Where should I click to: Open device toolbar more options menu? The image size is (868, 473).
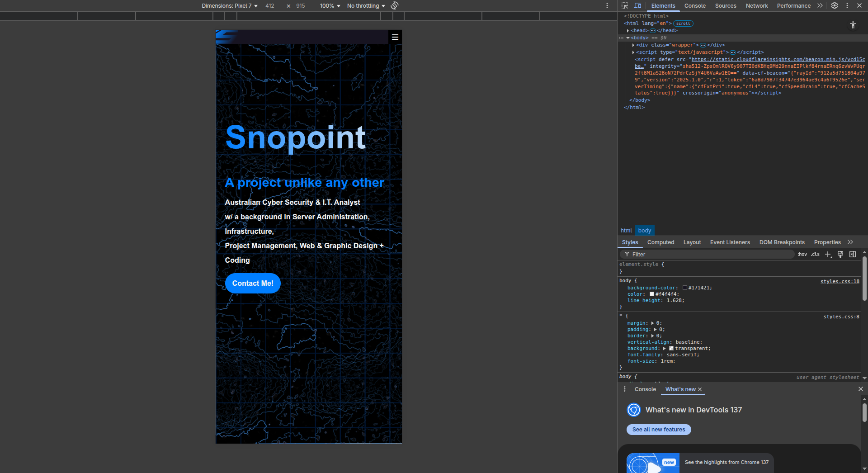[x=607, y=5]
